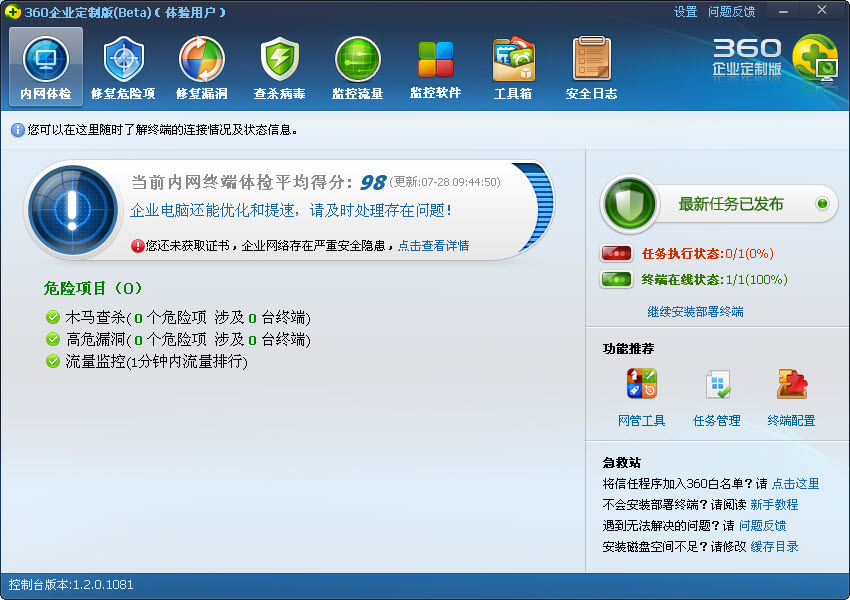Image resolution: width=850 pixels, height=600 pixels.
Task: Click 控制台版本:1.2.0.1081 in status bar
Action: pyautogui.click(x=71, y=585)
